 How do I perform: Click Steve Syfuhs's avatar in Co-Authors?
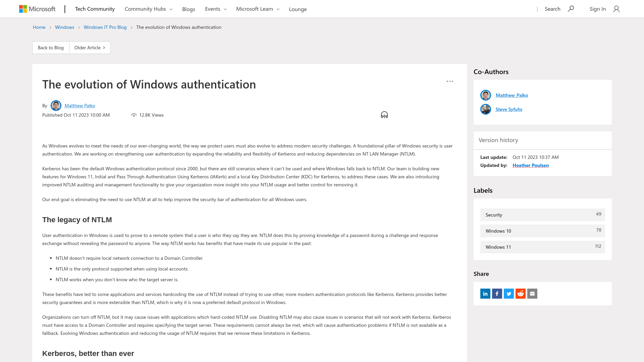486,109
